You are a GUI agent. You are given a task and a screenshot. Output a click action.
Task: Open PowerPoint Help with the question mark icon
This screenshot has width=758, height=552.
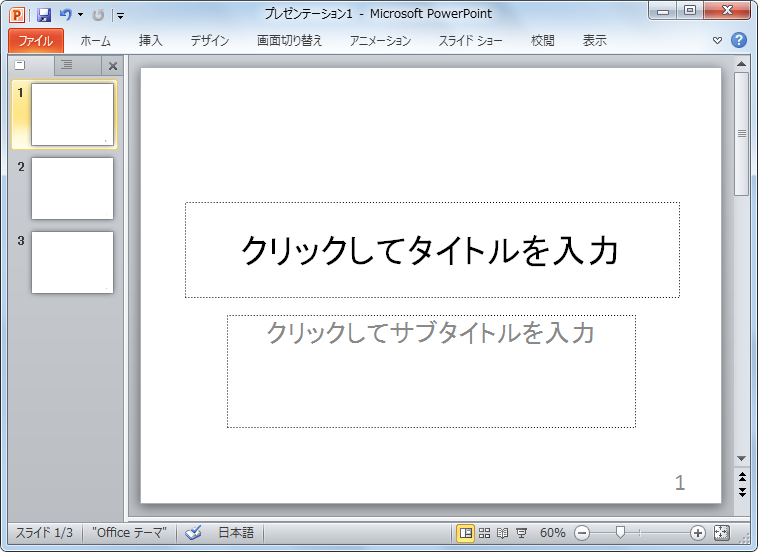738,40
